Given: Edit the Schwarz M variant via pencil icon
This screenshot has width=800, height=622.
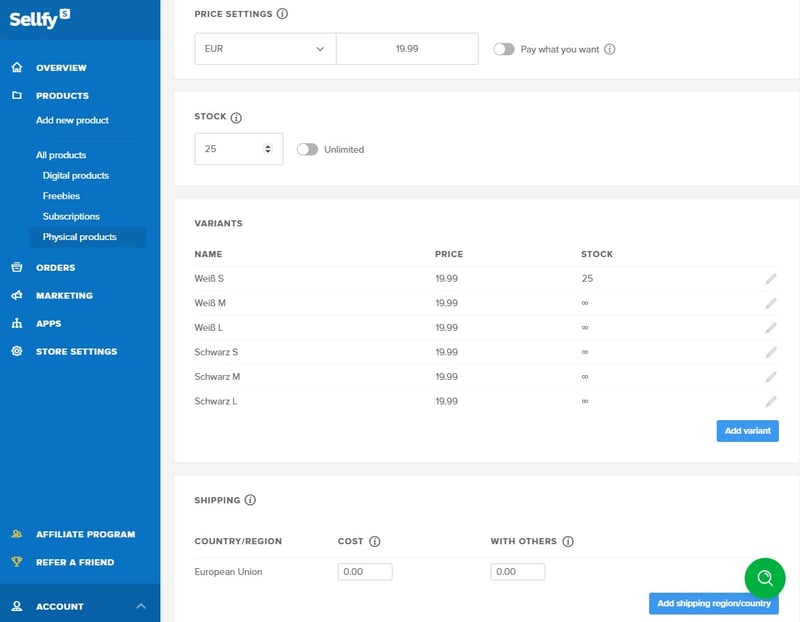Looking at the screenshot, I should pos(770,377).
